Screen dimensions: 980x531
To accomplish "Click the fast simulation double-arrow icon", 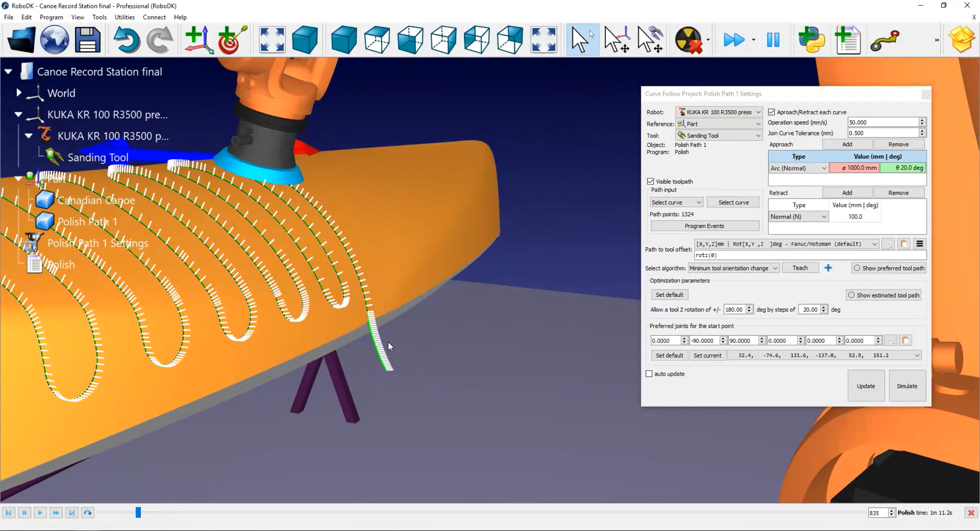I will click(x=734, y=40).
